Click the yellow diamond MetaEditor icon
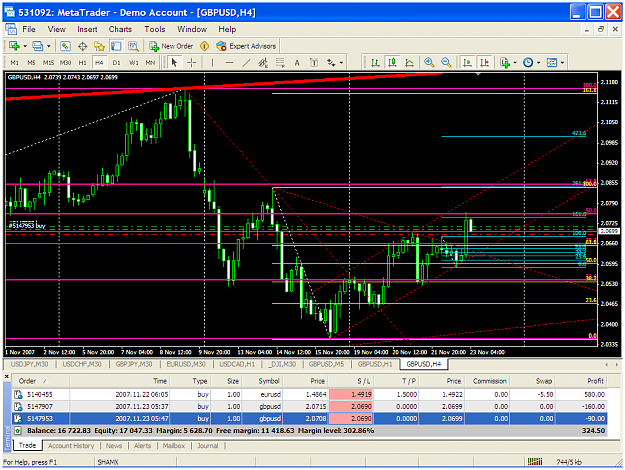 click(x=204, y=46)
